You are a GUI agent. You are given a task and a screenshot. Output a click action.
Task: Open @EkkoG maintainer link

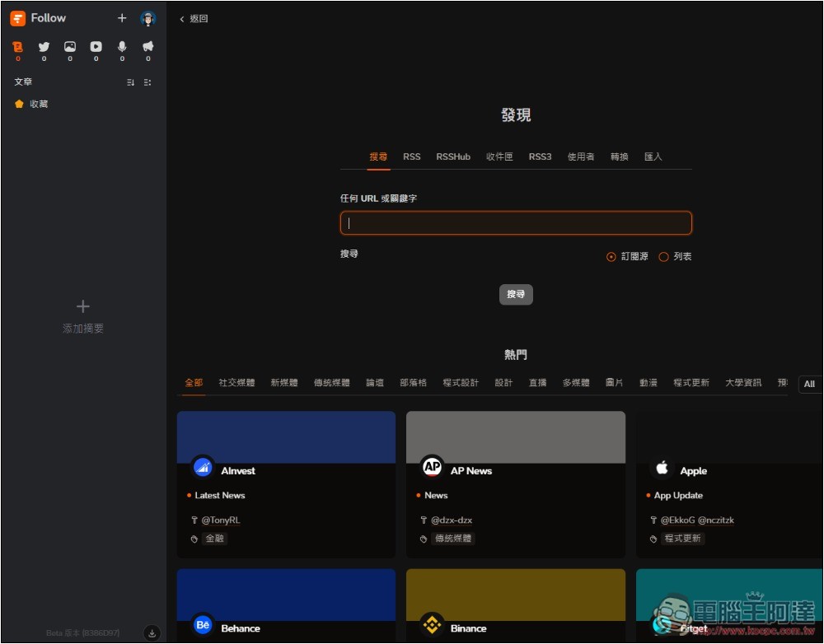click(x=677, y=520)
